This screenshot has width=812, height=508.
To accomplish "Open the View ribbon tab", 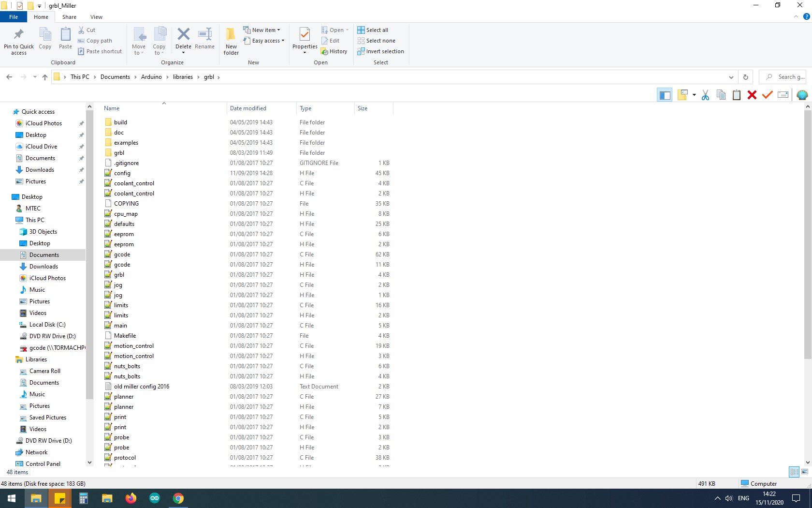I will 96,17.
